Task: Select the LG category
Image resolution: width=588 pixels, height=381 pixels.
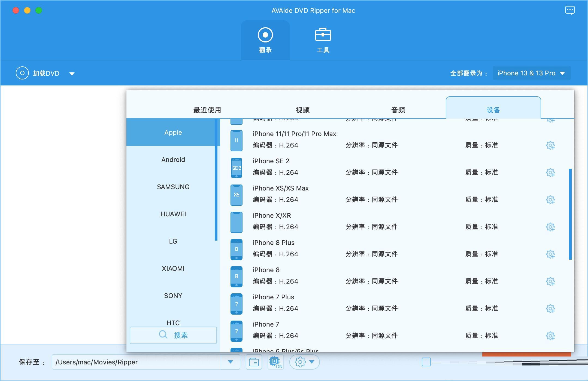Action: (x=173, y=241)
